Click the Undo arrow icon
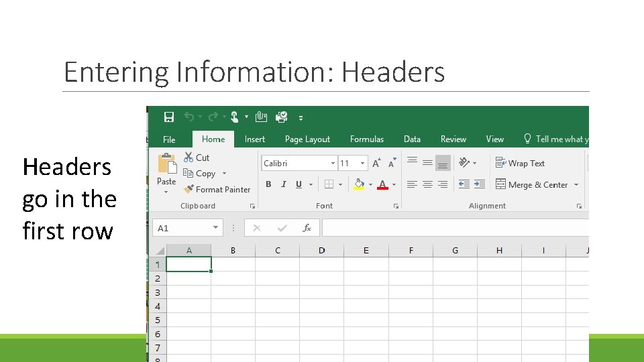Image resolution: width=644 pixels, height=362 pixels. pyautogui.click(x=189, y=117)
